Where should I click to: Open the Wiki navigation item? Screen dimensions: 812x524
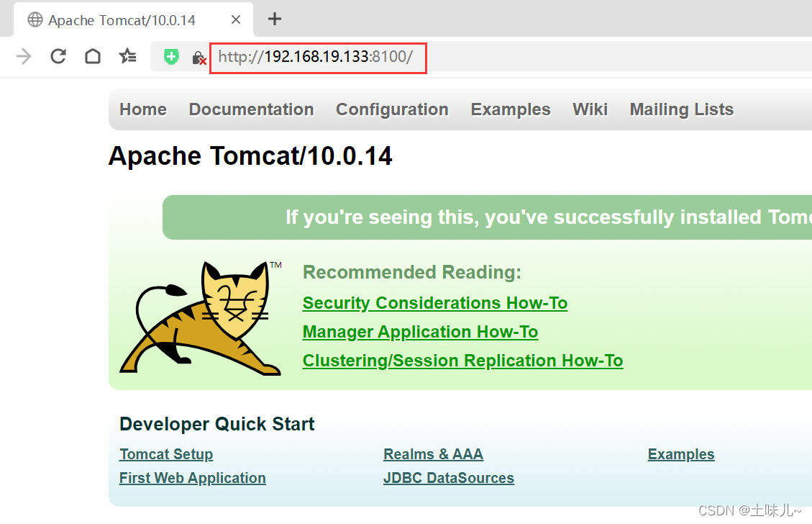(x=590, y=109)
